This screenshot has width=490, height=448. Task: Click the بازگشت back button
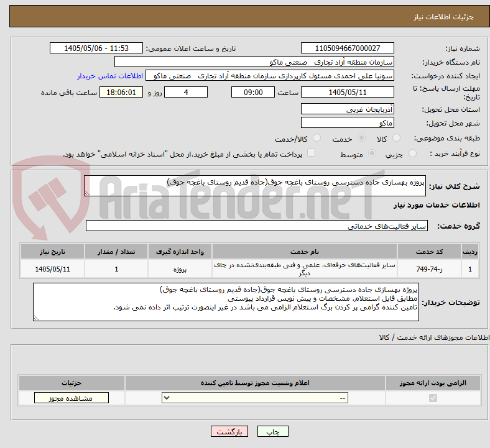(x=229, y=432)
